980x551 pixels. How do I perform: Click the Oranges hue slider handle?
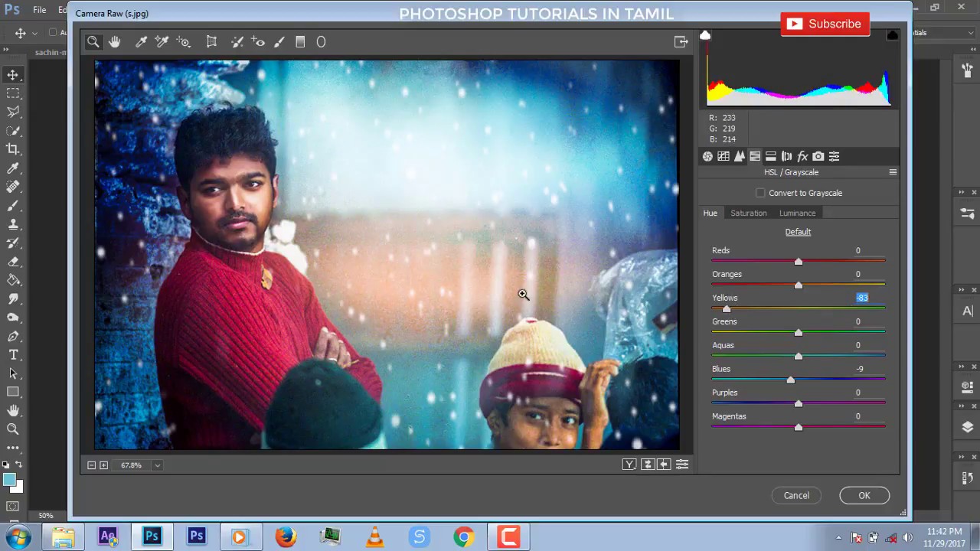pyautogui.click(x=799, y=285)
